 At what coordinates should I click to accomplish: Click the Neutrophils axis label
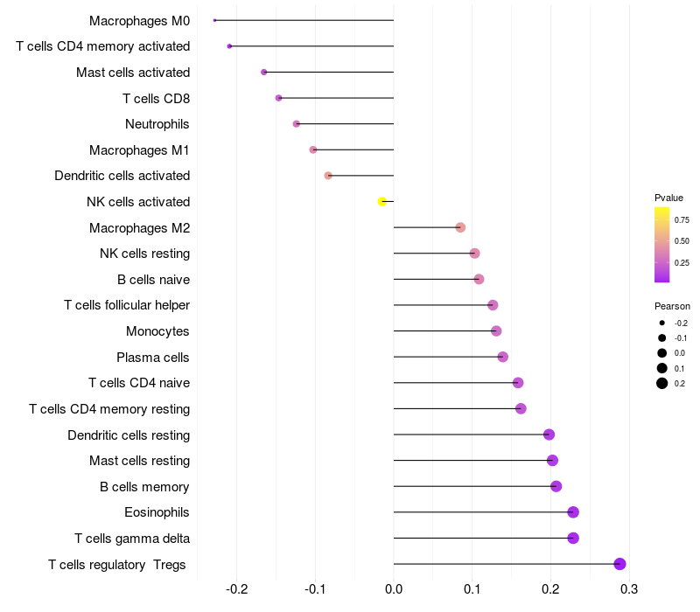click(157, 124)
